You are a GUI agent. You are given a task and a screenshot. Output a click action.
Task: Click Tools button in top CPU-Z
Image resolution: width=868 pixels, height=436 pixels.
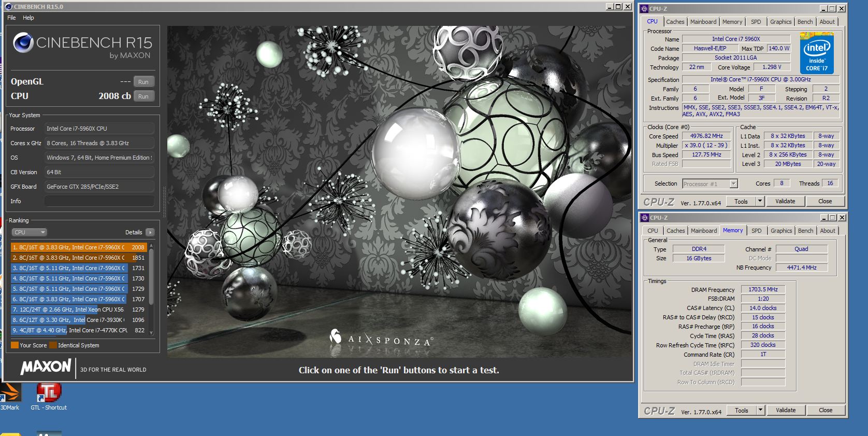pos(741,201)
